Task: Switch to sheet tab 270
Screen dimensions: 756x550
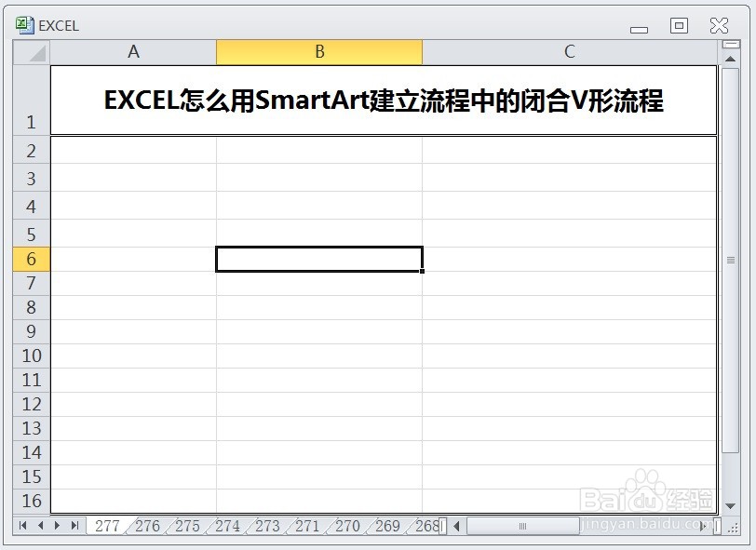Action: 347,526
